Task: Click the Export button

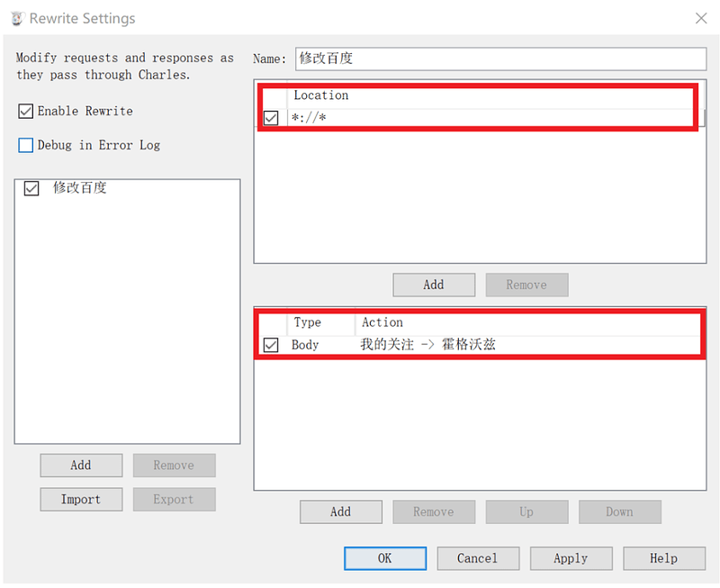Action: click(174, 500)
